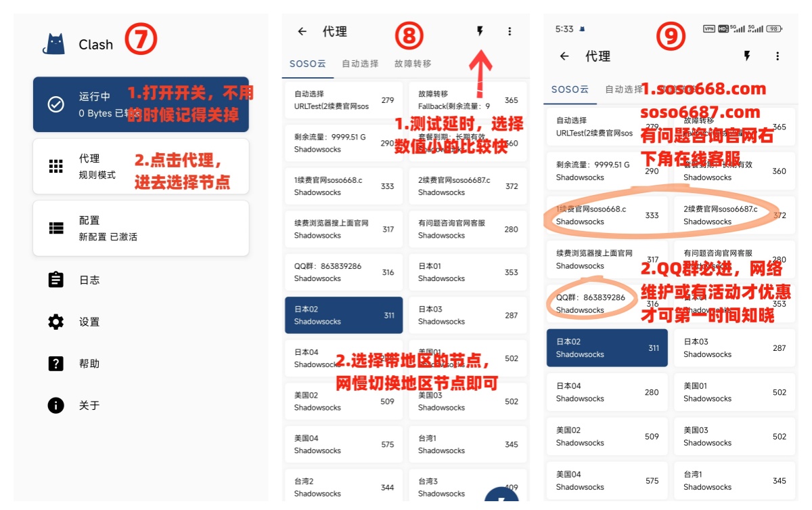Run the lightning delay test in screenshot ⑧
This screenshot has height=510, width=812.
480,31
